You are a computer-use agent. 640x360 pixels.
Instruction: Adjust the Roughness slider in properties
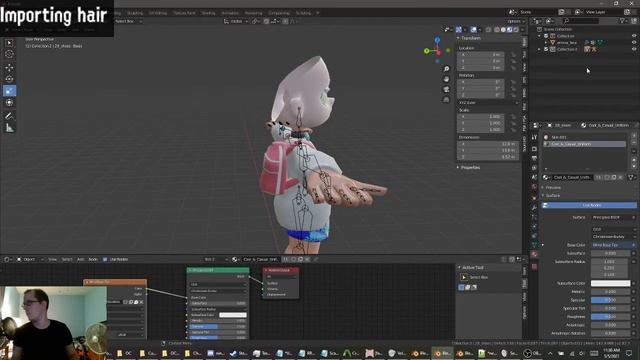(610, 317)
